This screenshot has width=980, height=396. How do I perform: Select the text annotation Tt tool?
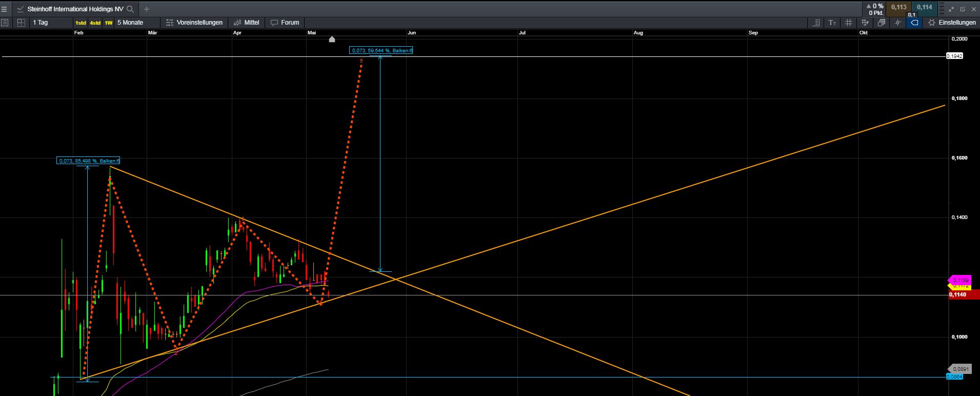click(x=832, y=23)
